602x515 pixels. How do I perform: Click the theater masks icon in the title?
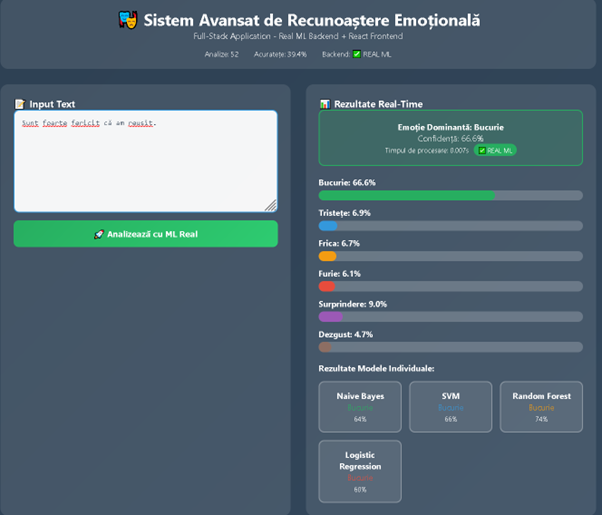(x=128, y=20)
